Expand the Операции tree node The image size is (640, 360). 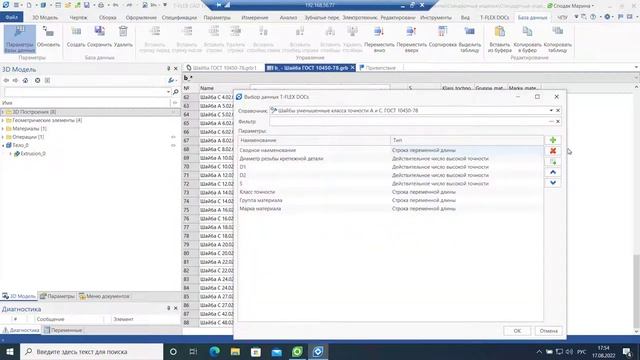point(3,137)
